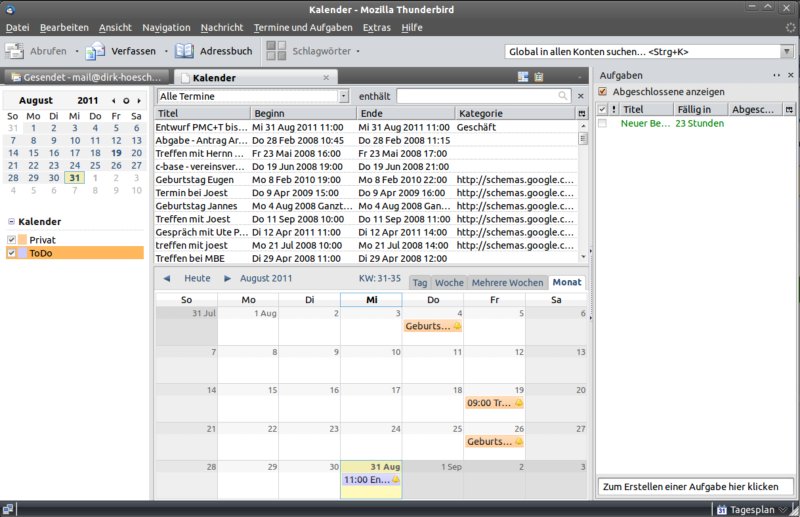Uncheck the ToDo calendar checkbox
Viewport: 800px width, 517px height.
(x=11, y=253)
